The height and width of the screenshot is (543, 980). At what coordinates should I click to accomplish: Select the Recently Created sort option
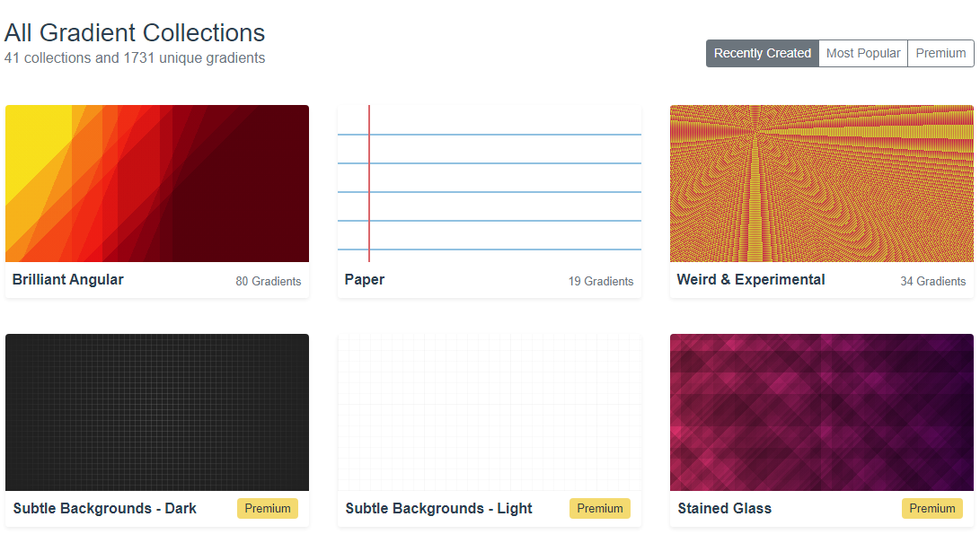click(x=762, y=53)
